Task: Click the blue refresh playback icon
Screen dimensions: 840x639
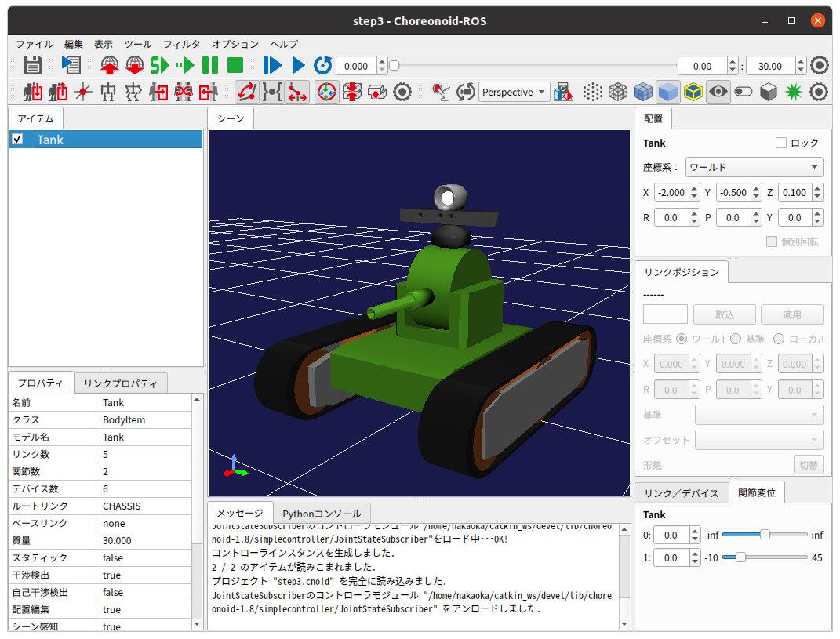Action: 322,66
